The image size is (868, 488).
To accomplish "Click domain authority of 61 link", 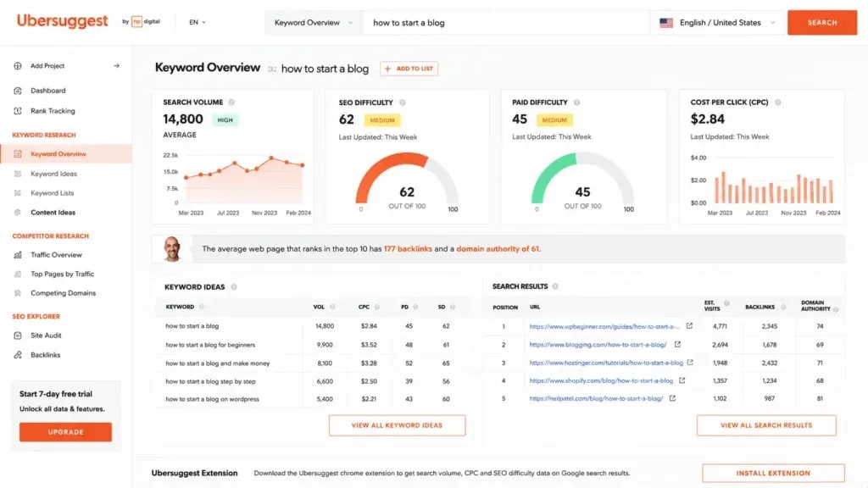I will coord(497,249).
